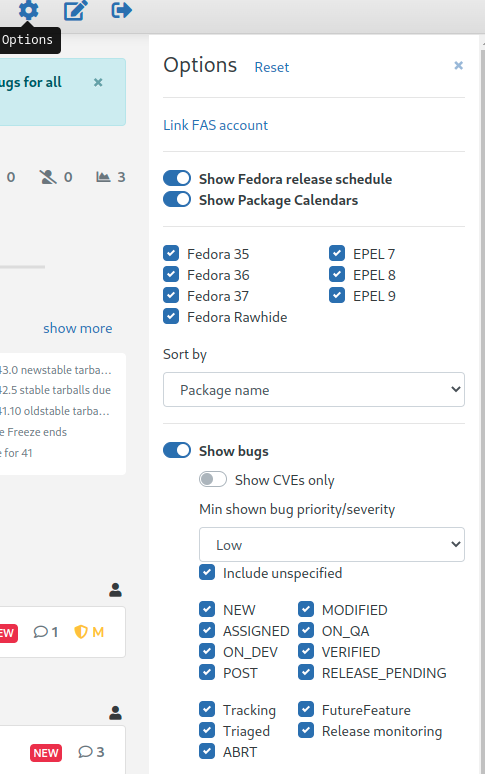Click the Options gear icon
485x774 pixels.
(28, 10)
